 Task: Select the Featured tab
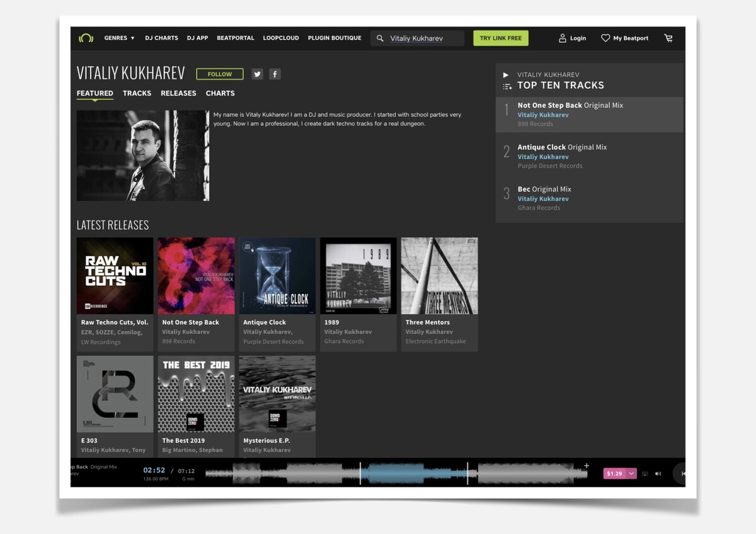click(x=95, y=93)
